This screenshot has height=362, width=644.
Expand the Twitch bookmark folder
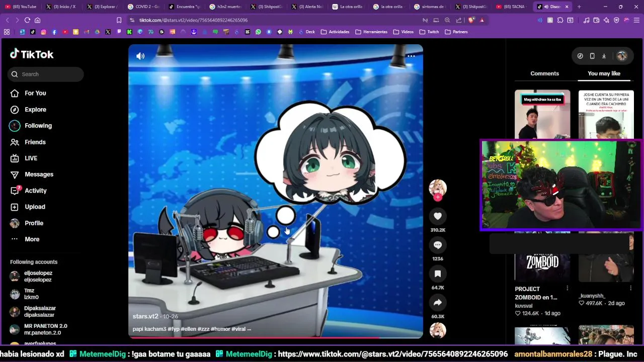click(429, 32)
